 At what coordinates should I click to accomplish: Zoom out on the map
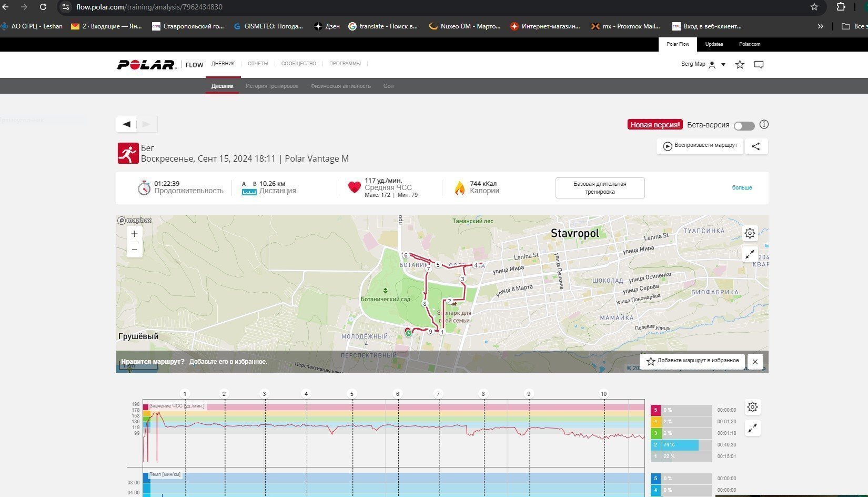click(135, 250)
